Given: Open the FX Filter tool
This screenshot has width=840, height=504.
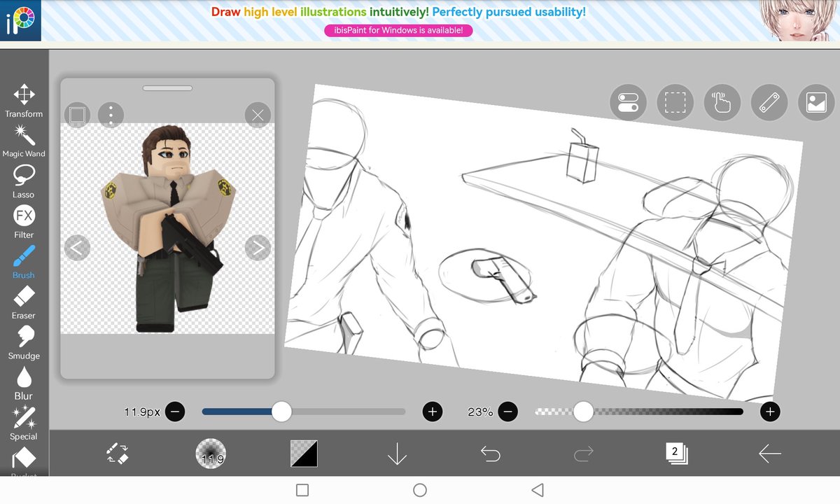Looking at the screenshot, I should point(24,222).
